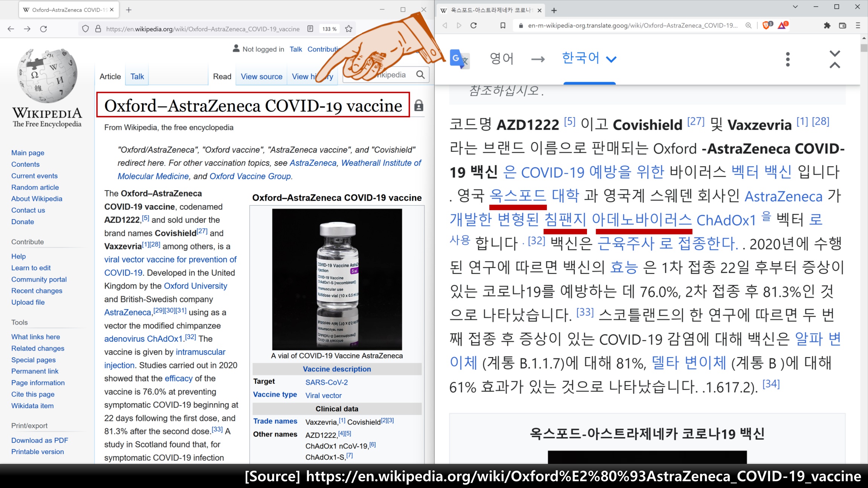Open the 133 % zoom level indicator

point(329,29)
